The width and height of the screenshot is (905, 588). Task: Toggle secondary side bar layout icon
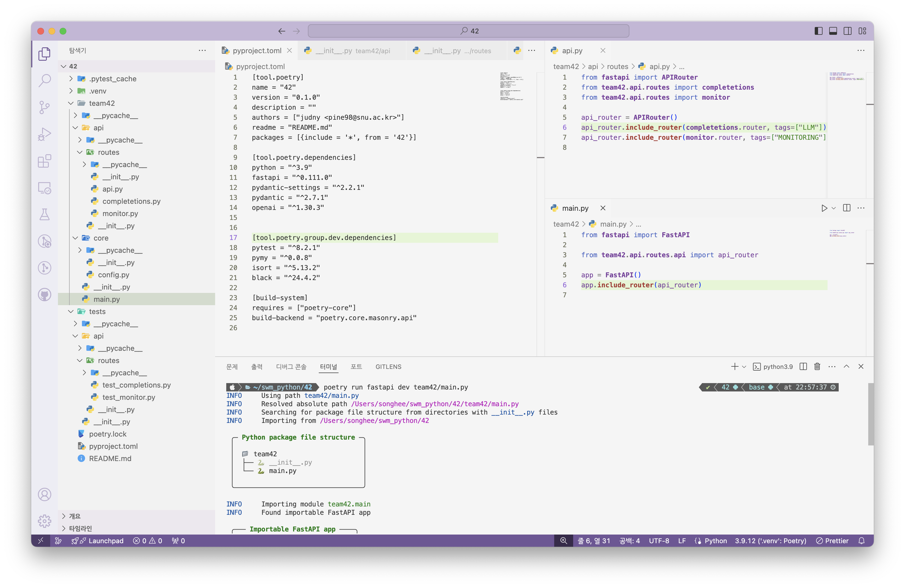847,31
